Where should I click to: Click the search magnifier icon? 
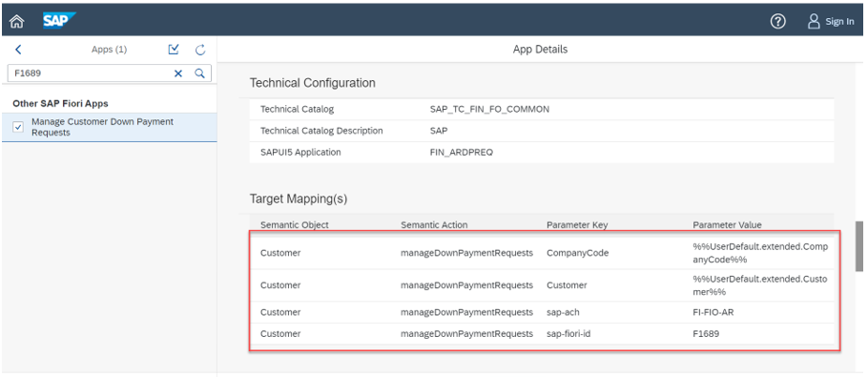[x=200, y=73]
